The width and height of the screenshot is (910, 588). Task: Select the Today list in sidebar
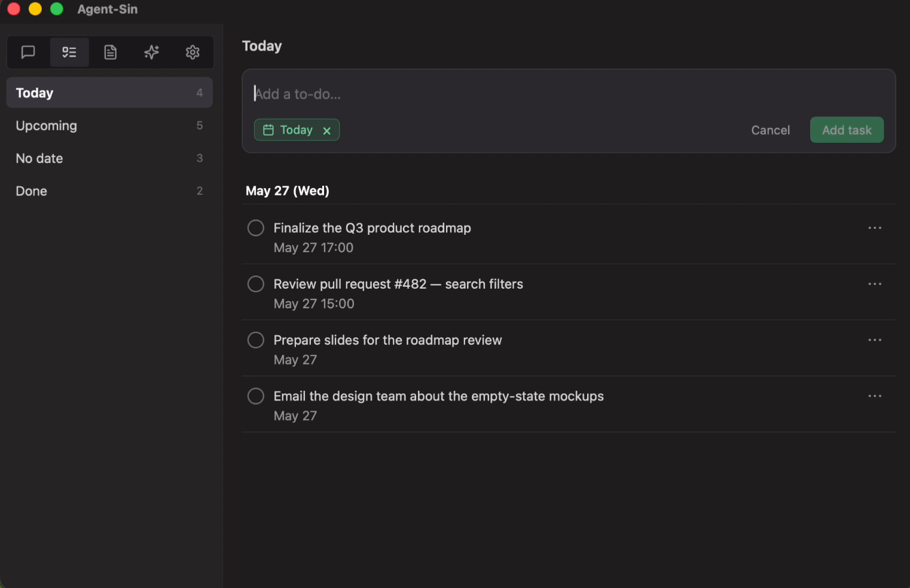(109, 93)
